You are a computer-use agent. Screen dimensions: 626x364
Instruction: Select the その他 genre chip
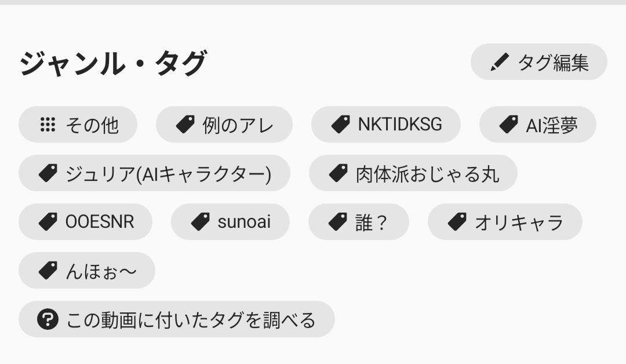click(x=78, y=125)
